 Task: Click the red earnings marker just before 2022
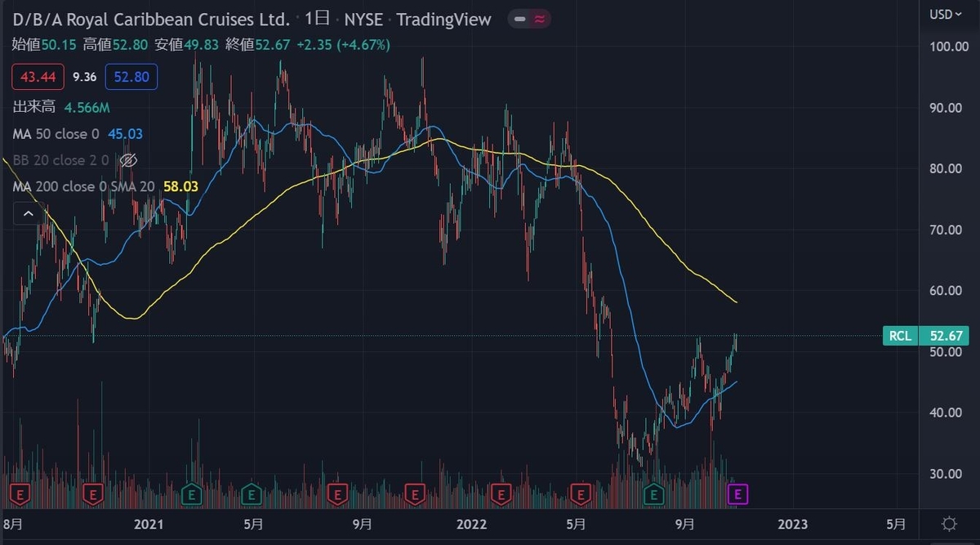(x=416, y=494)
